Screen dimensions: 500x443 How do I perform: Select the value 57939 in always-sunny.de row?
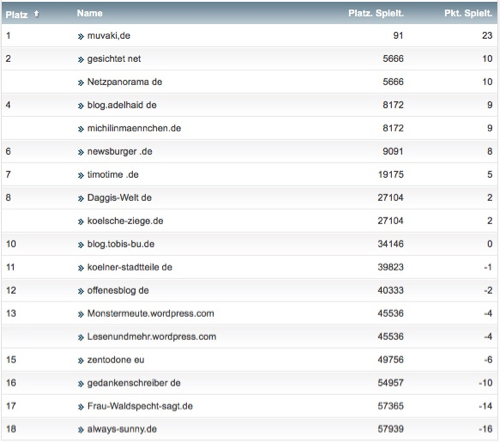(x=391, y=429)
